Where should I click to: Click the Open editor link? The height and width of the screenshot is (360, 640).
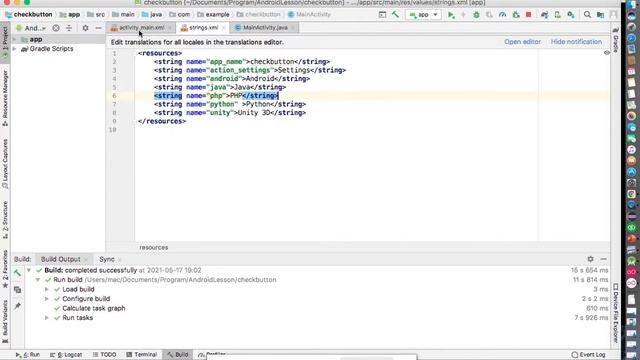[522, 42]
